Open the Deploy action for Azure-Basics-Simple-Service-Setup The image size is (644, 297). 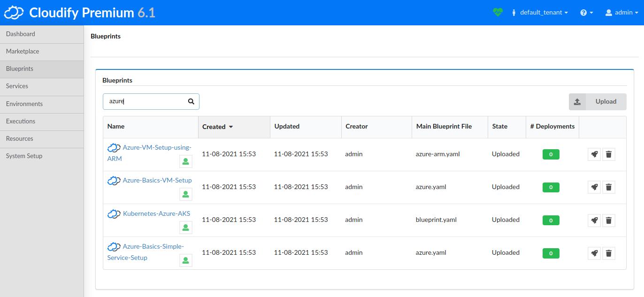[x=594, y=253]
